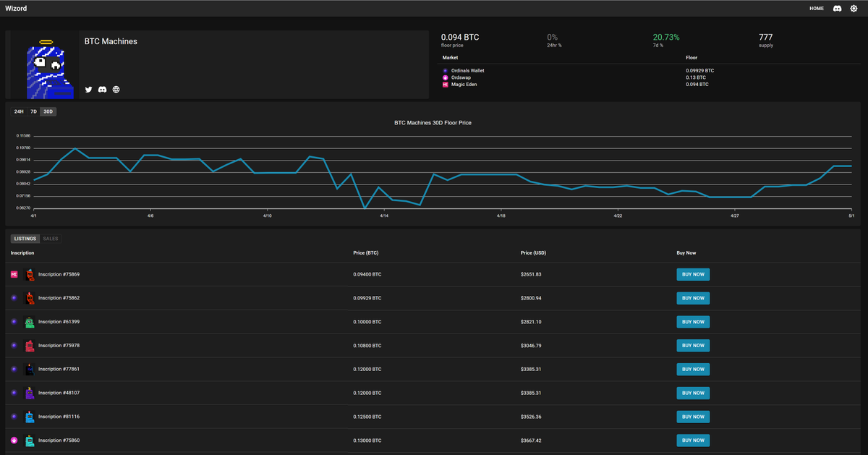
Task: Switch chart to 7D range
Action: click(33, 111)
